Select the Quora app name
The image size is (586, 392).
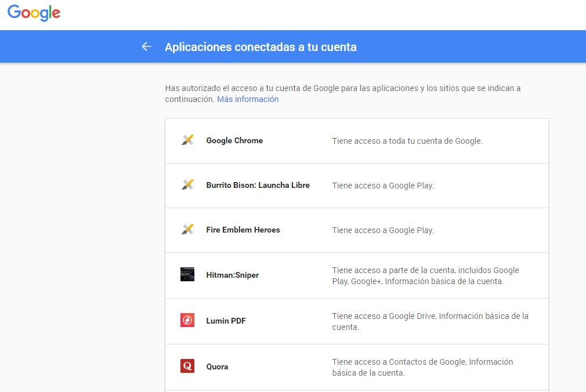coord(217,366)
